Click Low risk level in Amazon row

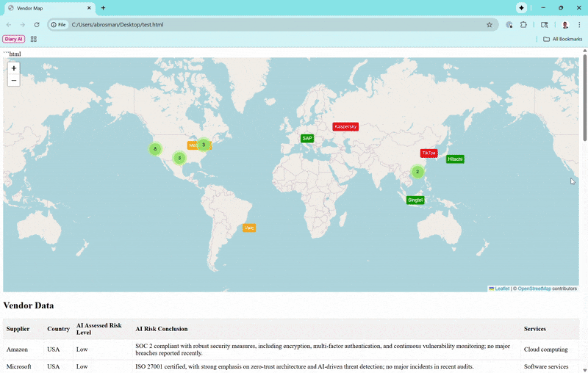point(82,350)
